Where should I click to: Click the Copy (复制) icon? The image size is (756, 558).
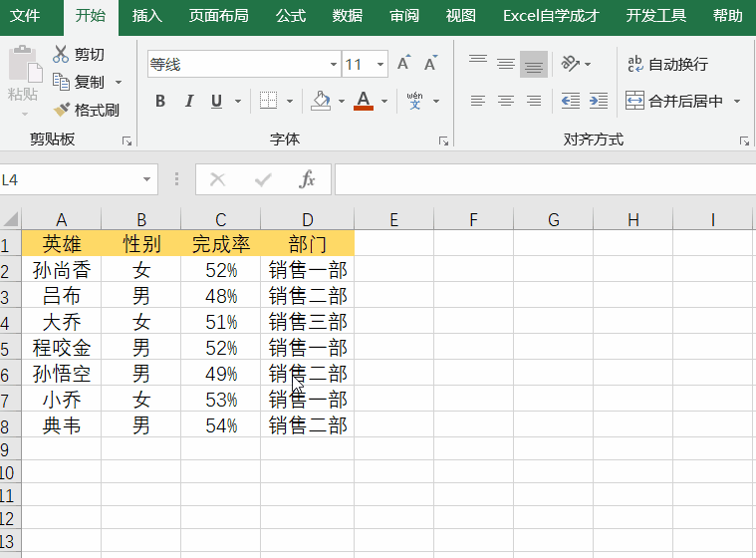[61, 82]
